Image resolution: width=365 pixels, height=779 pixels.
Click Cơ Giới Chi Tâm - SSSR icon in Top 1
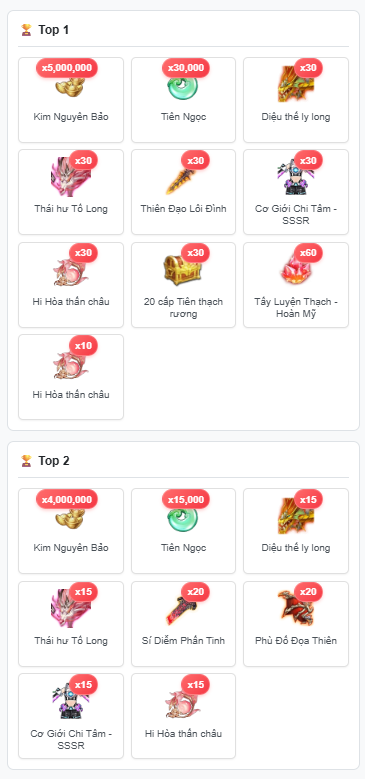coord(296,175)
